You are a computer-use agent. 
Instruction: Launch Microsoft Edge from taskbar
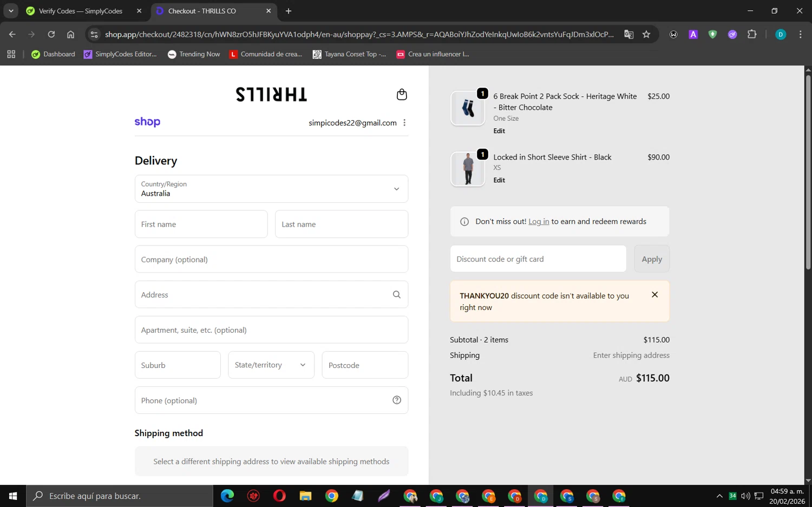(227, 496)
